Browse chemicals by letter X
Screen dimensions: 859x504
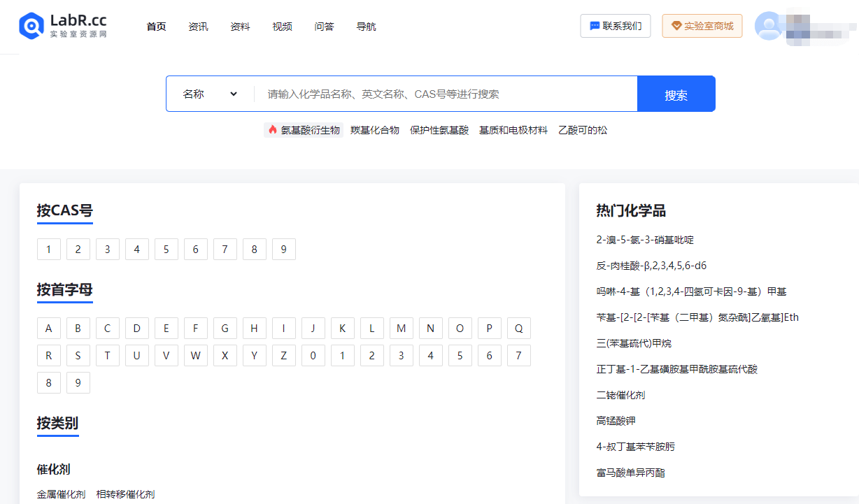pyautogui.click(x=225, y=356)
